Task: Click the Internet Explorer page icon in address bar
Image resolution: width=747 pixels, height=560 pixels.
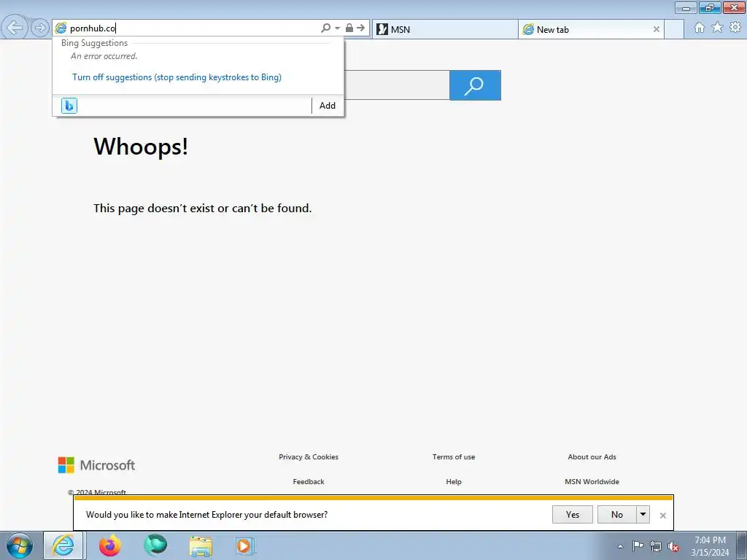Action: 61,28
